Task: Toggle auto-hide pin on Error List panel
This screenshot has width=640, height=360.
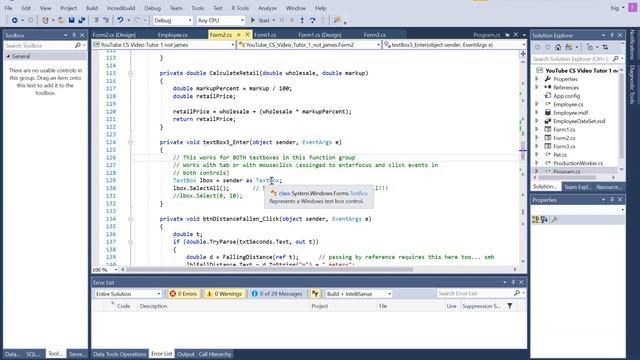Action: (513, 282)
